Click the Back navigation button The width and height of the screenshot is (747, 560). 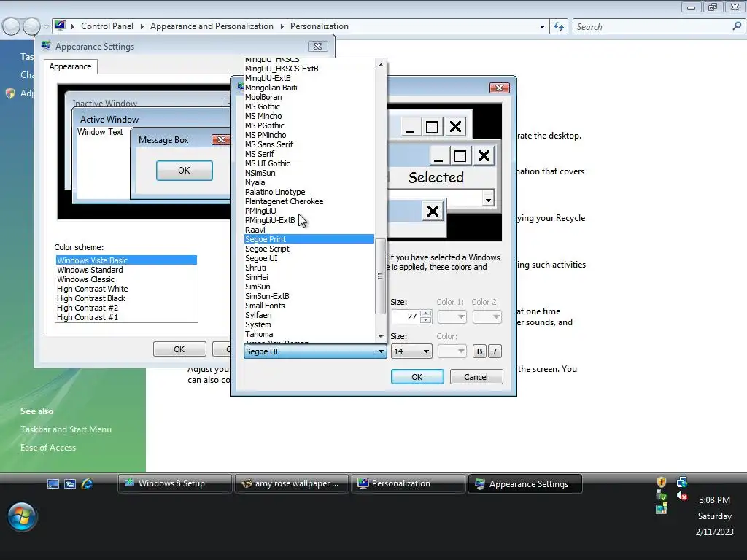click(11, 26)
